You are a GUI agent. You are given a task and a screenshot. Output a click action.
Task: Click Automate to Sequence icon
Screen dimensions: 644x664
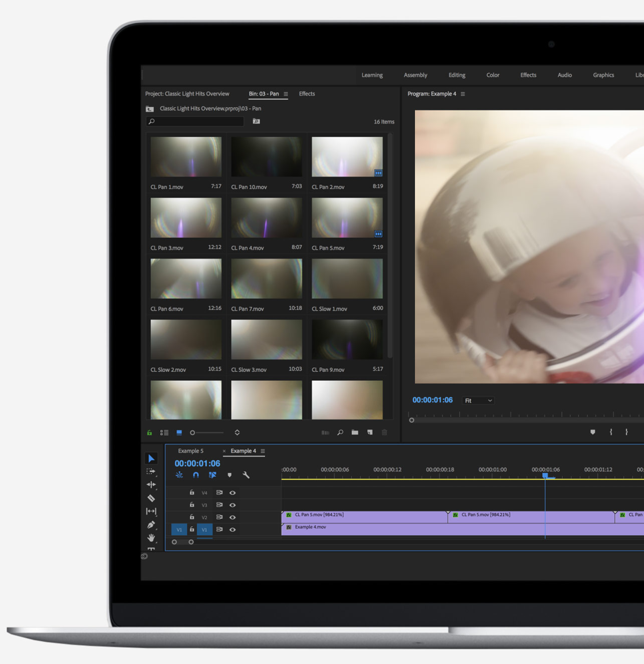pyautogui.click(x=325, y=432)
